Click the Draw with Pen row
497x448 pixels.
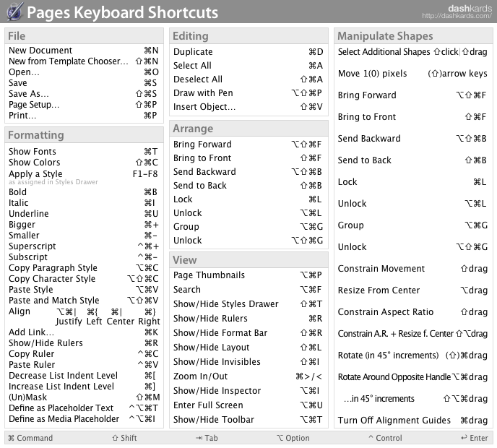[x=248, y=93]
